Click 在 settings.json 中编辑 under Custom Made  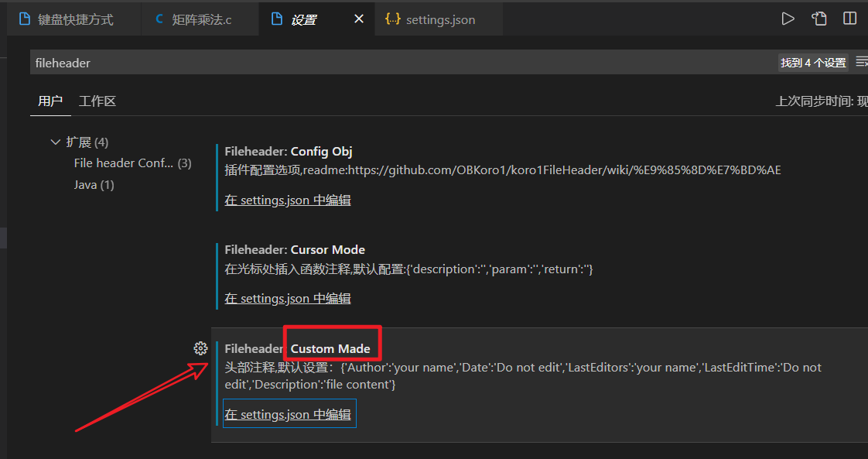point(288,413)
